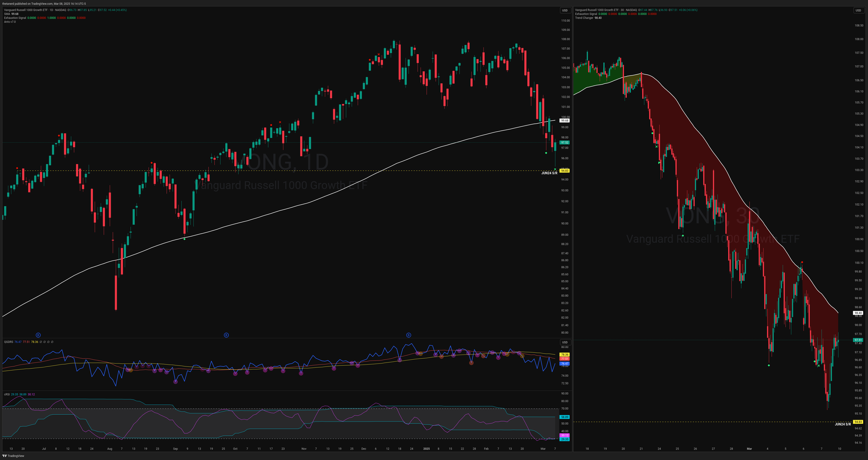
Task: Click the yellow 94.83 price tag on daily axis
Action: pyautogui.click(x=565, y=171)
